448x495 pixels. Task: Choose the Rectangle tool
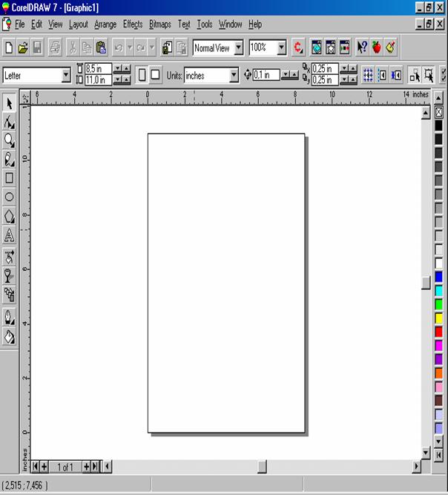(x=10, y=178)
